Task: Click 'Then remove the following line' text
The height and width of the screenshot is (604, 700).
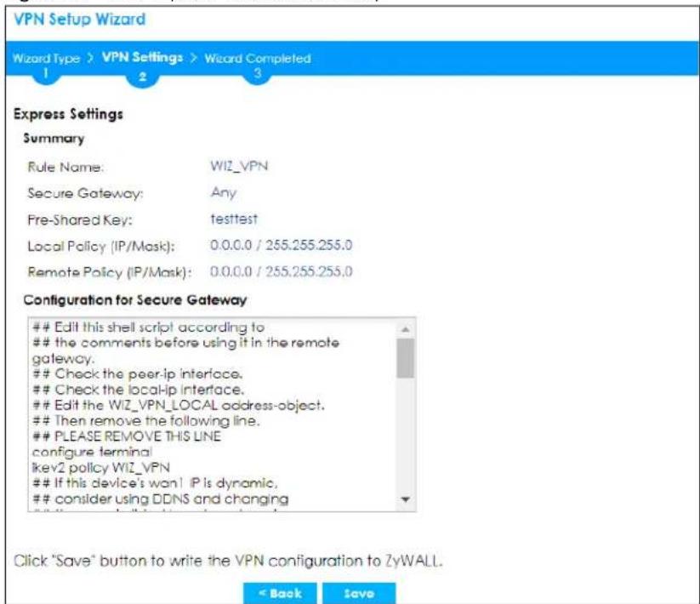Action: pos(146,420)
